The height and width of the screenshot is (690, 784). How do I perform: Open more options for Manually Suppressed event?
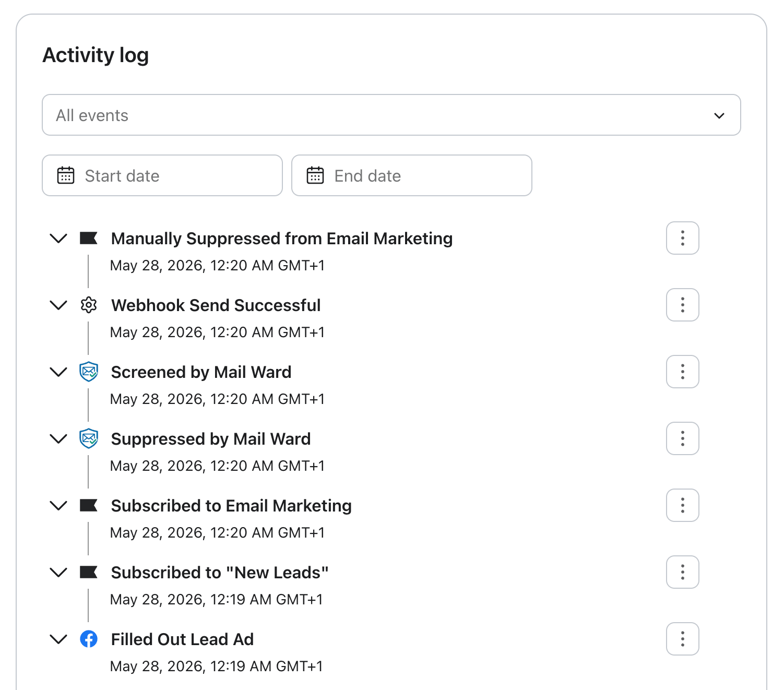coord(683,238)
